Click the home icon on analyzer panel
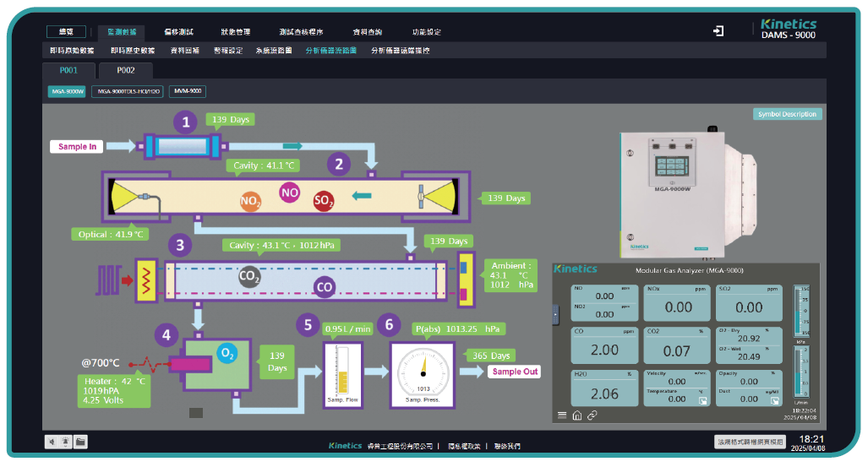868x467 pixels. pyautogui.click(x=577, y=415)
